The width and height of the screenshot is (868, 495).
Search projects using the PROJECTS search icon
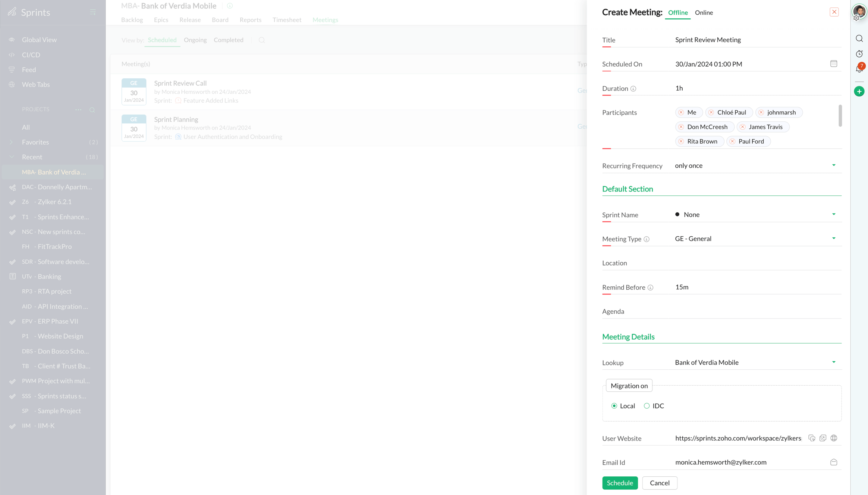(92, 110)
